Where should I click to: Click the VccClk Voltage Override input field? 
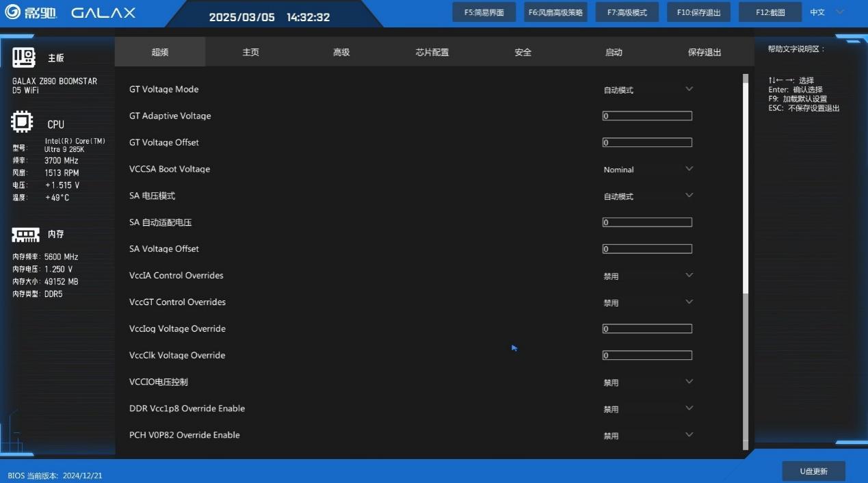click(x=647, y=355)
